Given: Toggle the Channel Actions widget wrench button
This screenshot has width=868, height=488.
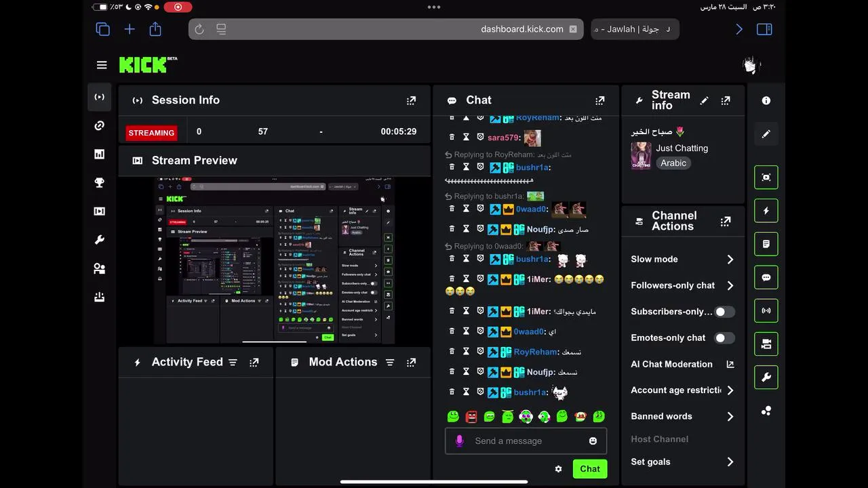Looking at the screenshot, I should click(x=766, y=378).
